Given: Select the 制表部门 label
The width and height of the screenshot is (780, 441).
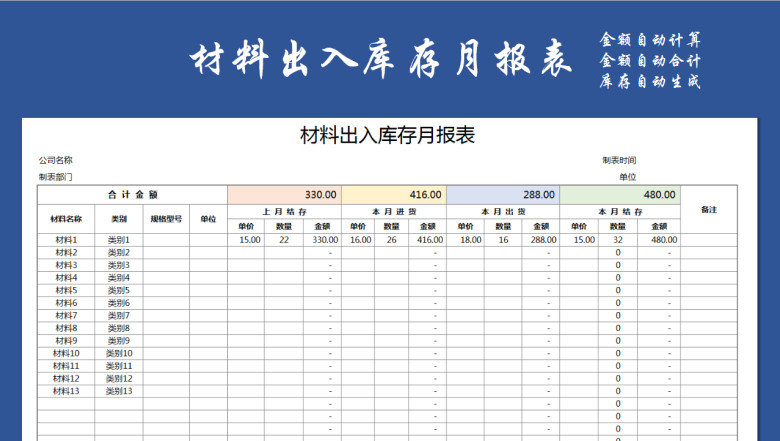Looking at the screenshot, I should 56,177.
